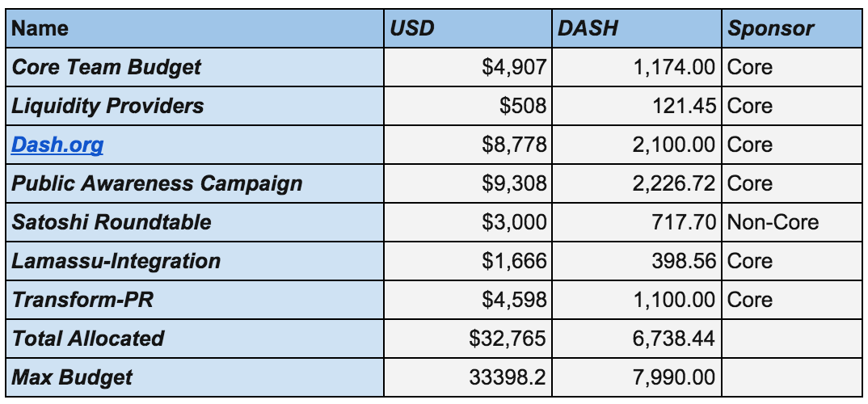Select the 7,990.00 DASH cell
Viewport: 868px width, 404px height.
(637, 377)
